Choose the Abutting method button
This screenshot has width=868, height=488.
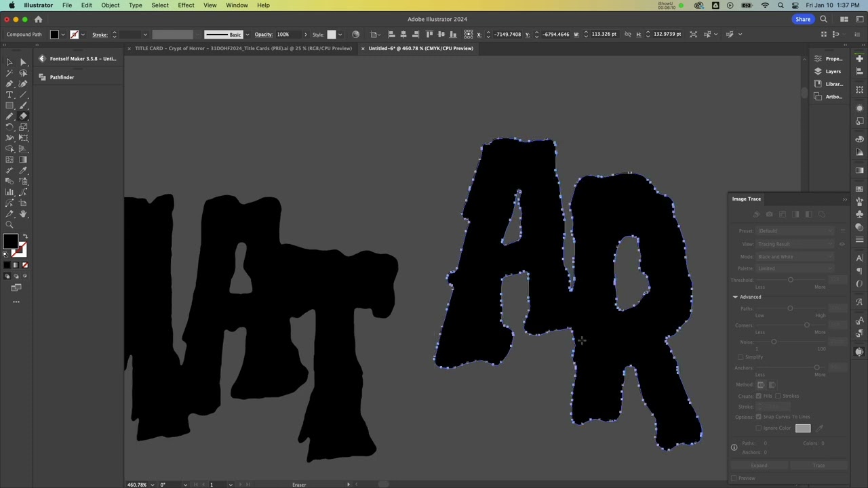(x=761, y=385)
